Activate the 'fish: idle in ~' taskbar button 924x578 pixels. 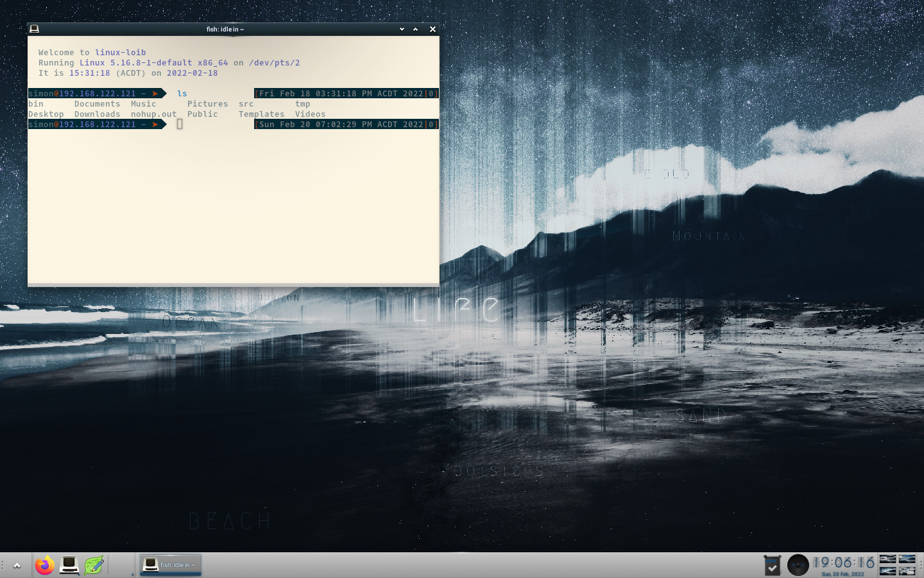click(x=171, y=565)
